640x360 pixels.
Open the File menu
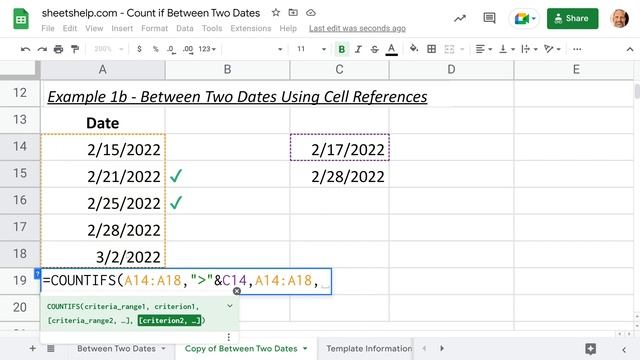point(48,28)
